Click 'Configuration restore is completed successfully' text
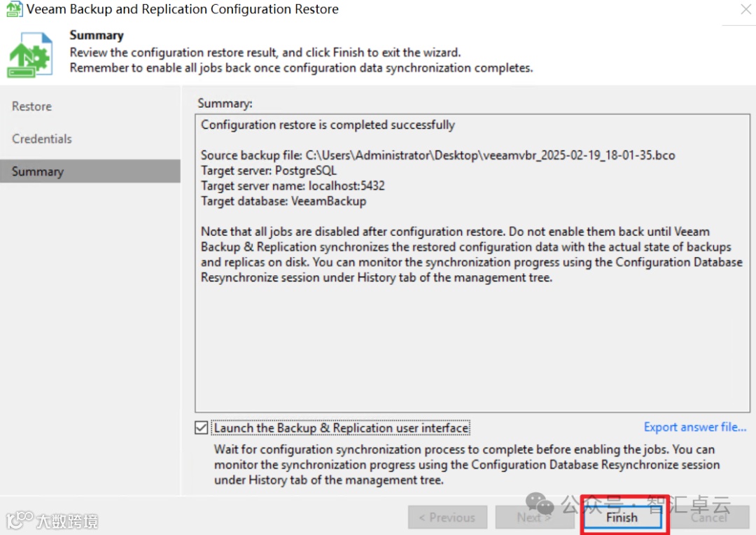Viewport: 756px width, 535px height. point(328,125)
